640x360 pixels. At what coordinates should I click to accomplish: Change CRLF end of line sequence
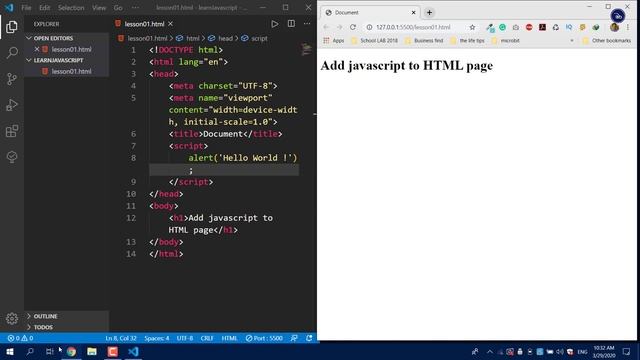coord(207,338)
